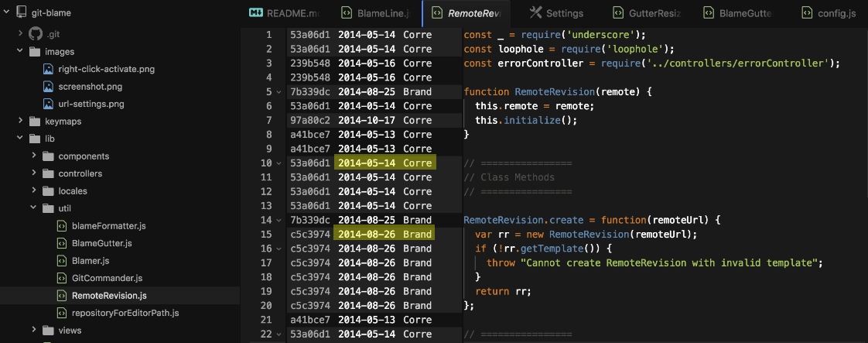Click the util folder icon

click(x=48, y=208)
